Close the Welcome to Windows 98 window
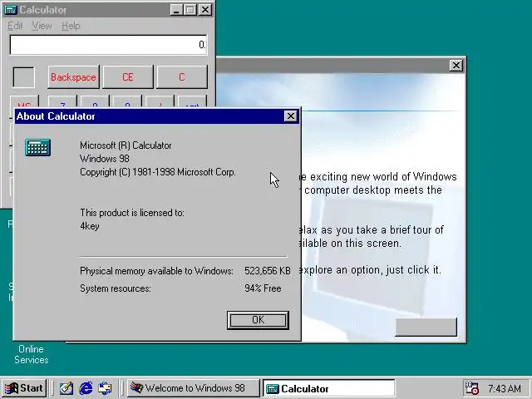 456,66
